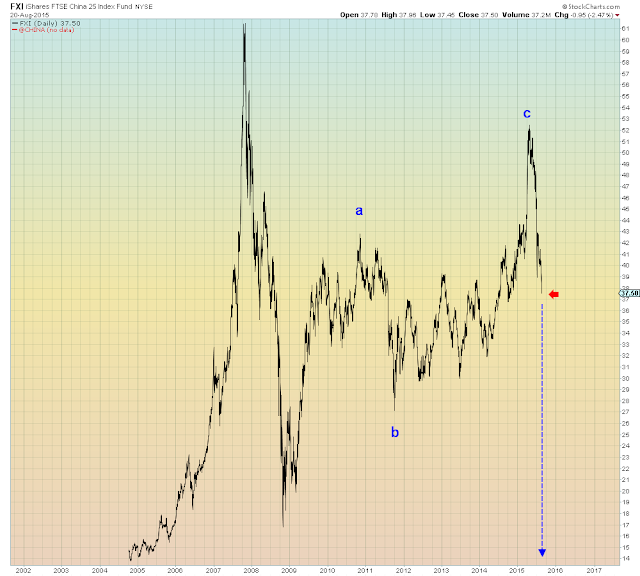Click the 60 label on the price axis

(625, 40)
